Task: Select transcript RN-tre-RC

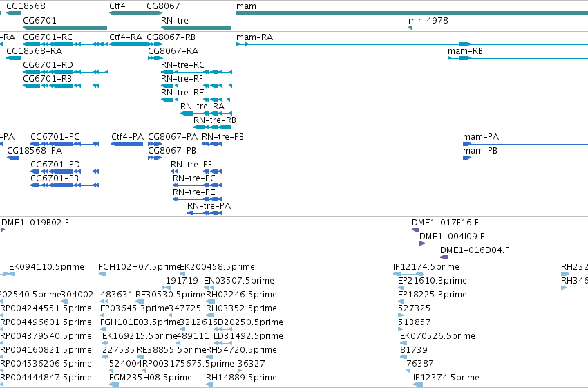Action: point(196,72)
